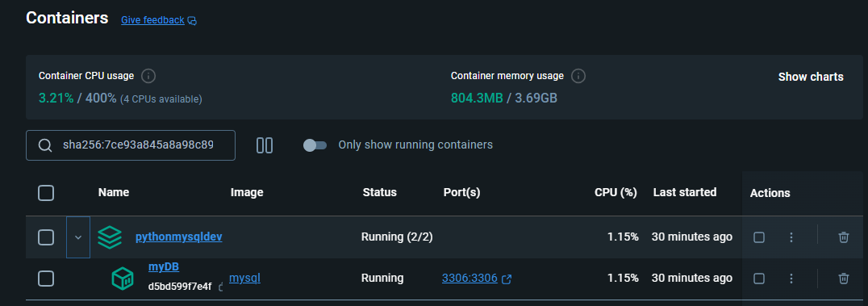Viewport: 868px width, 306px height.
Task: Open the pythonmysqldev link
Action: click(x=179, y=237)
